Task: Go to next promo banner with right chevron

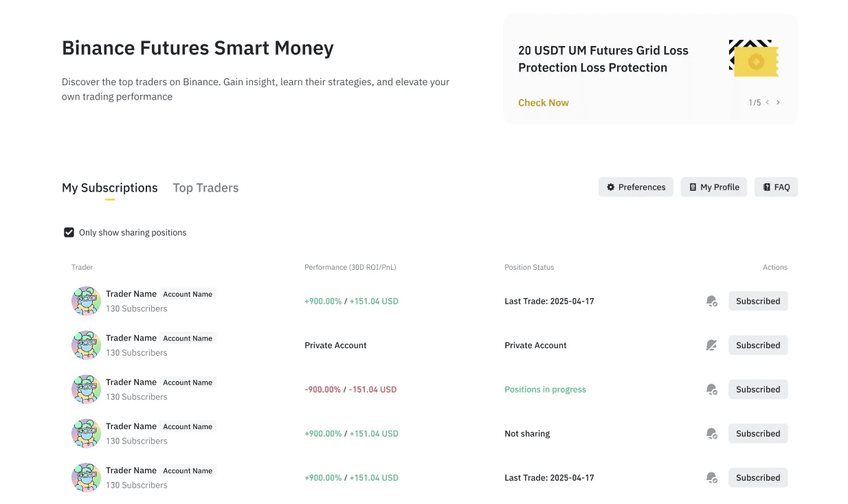Action: 778,102
